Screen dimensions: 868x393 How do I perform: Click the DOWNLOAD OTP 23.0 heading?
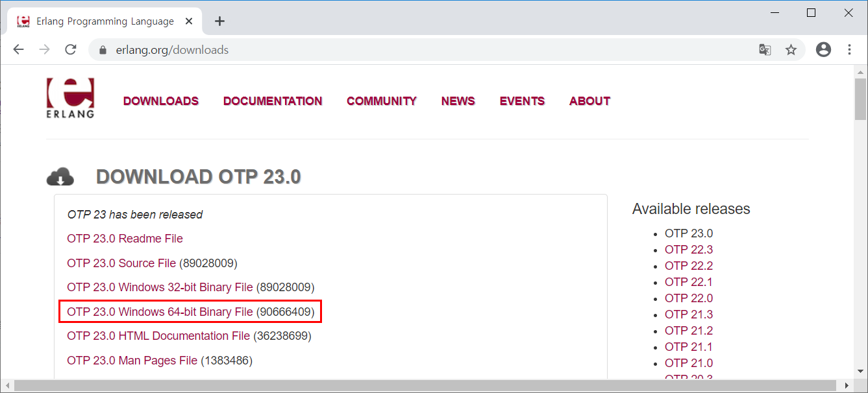199,176
